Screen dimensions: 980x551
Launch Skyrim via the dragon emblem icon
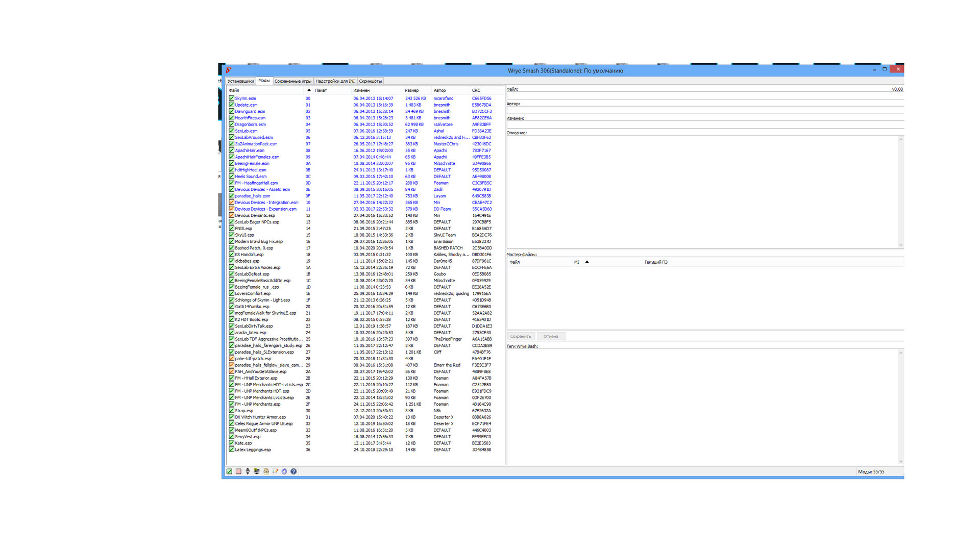pos(248,471)
